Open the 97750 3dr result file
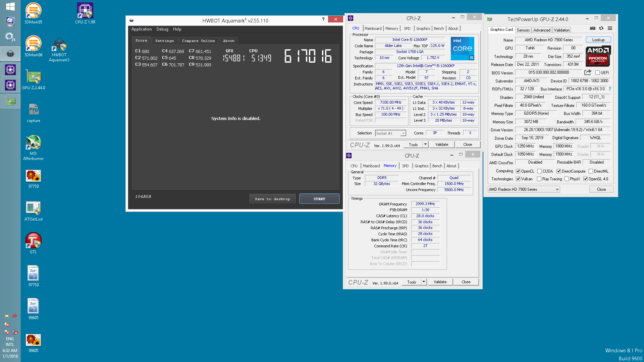The width and height of the screenshot is (644, 362). tap(33, 276)
